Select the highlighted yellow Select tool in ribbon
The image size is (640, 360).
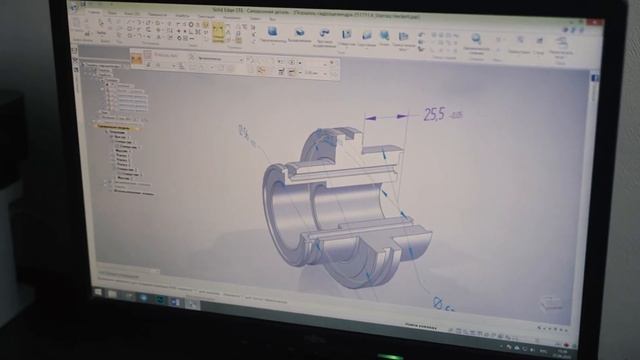218,32
